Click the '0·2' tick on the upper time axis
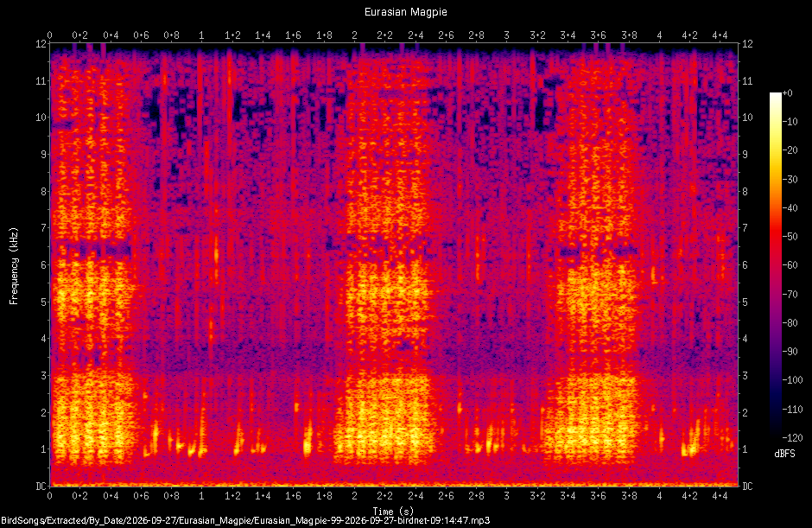Screen dimensions: 812x528 tap(79, 35)
